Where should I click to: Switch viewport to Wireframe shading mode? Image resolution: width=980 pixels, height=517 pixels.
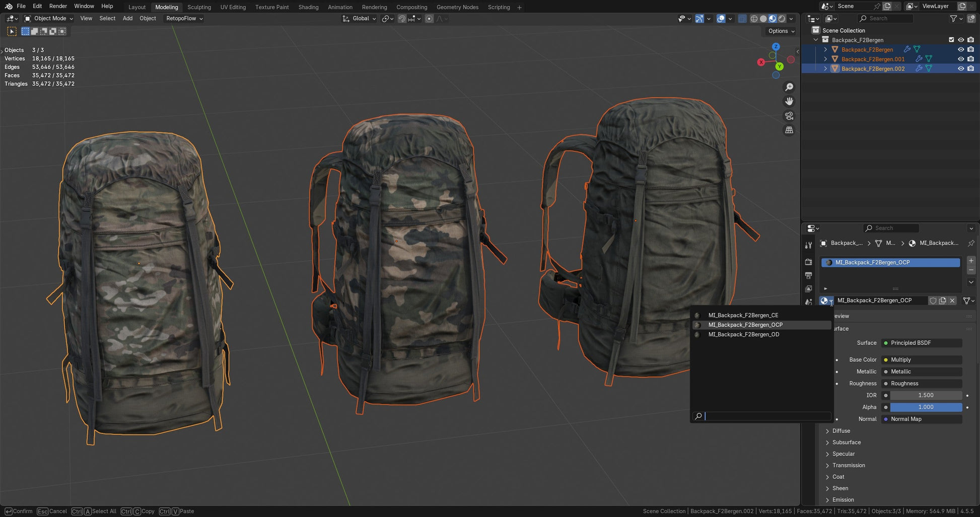(755, 19)
